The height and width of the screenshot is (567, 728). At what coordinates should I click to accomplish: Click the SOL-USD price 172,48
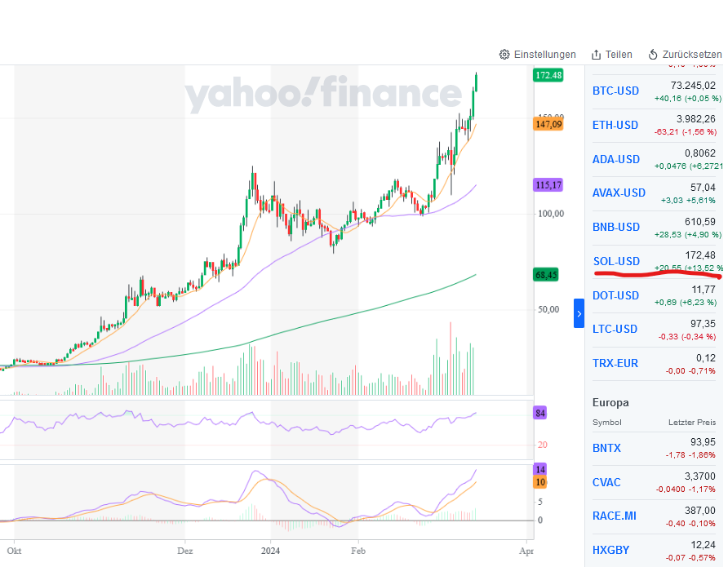click(700, 255)
